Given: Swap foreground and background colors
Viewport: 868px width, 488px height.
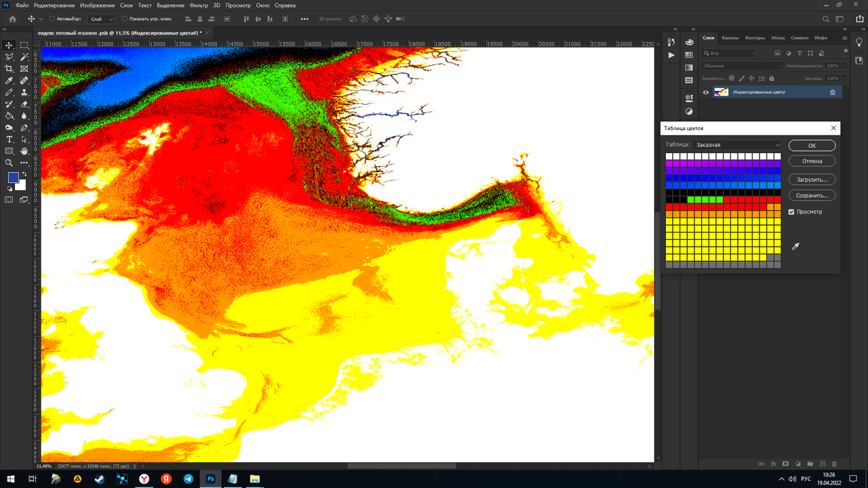Looking at the screenshot, I should [x=24, y=174].
